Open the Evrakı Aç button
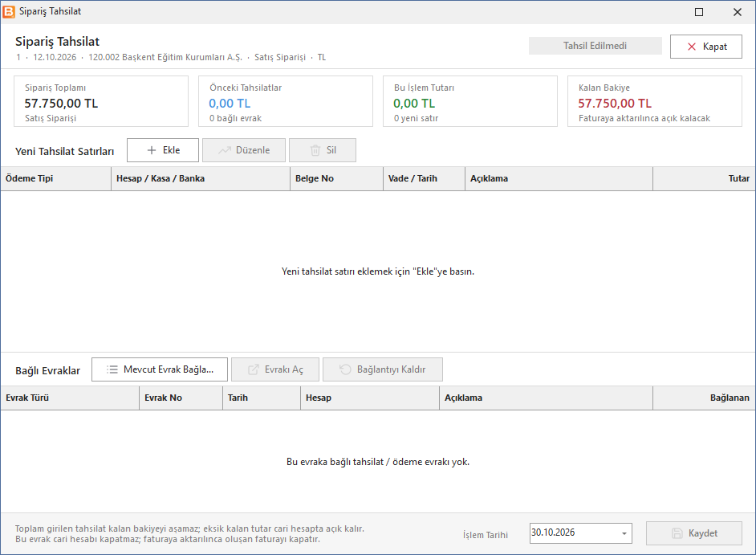 tap(275, 369)
